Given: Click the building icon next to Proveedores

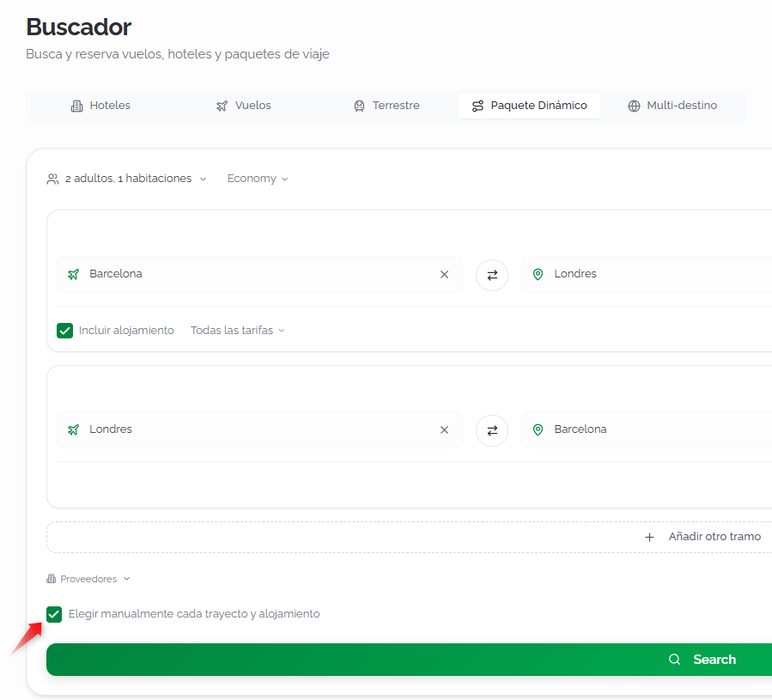Looking at the screenshot, I should point(52,579).
